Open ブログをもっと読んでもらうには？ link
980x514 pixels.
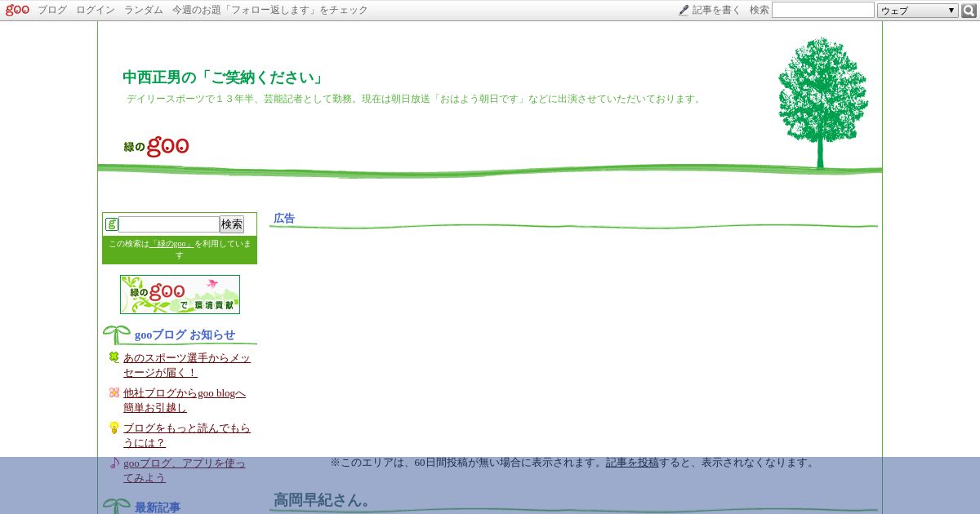187,435
